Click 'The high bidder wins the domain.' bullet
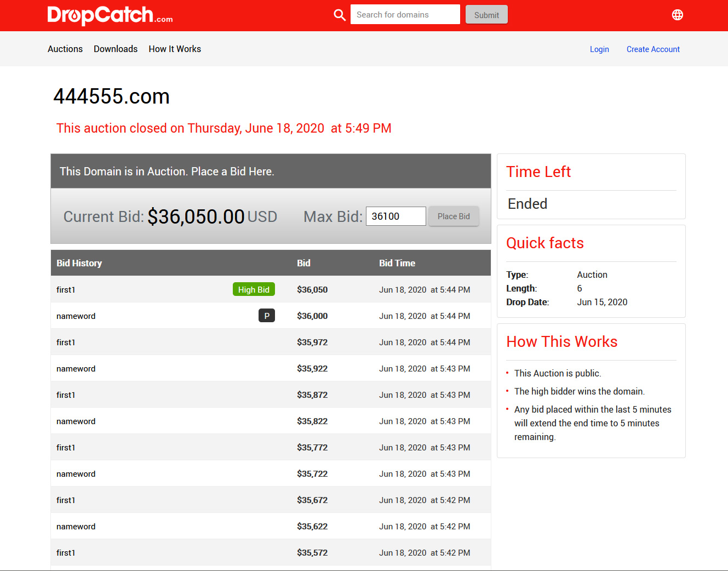The image size is (728, 571). pyautogui.click(x=580, y=391)
